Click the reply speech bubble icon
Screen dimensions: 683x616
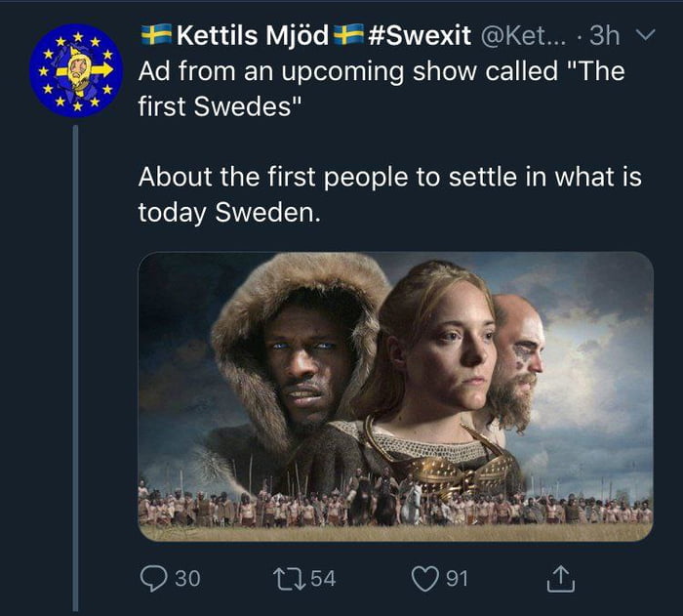click(154, 578)
